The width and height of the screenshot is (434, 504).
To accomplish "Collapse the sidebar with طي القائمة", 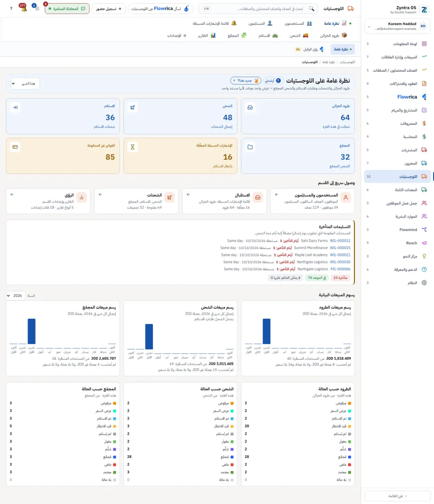I will click(397, 496).
